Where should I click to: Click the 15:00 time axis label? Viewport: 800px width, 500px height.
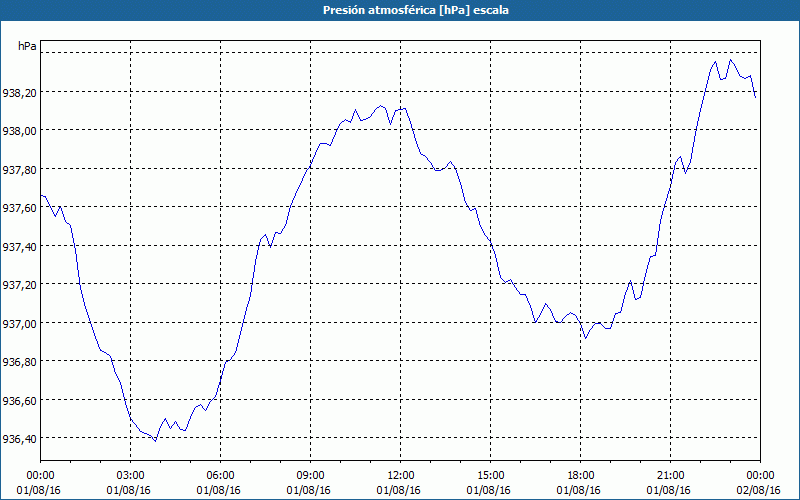(x=490, y=476)
